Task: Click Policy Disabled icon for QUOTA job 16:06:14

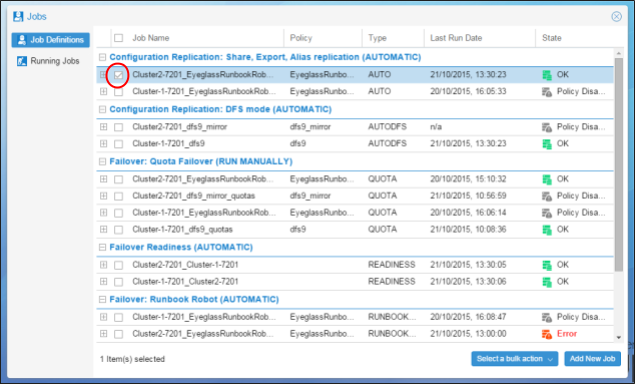Action: click(547, 213)
